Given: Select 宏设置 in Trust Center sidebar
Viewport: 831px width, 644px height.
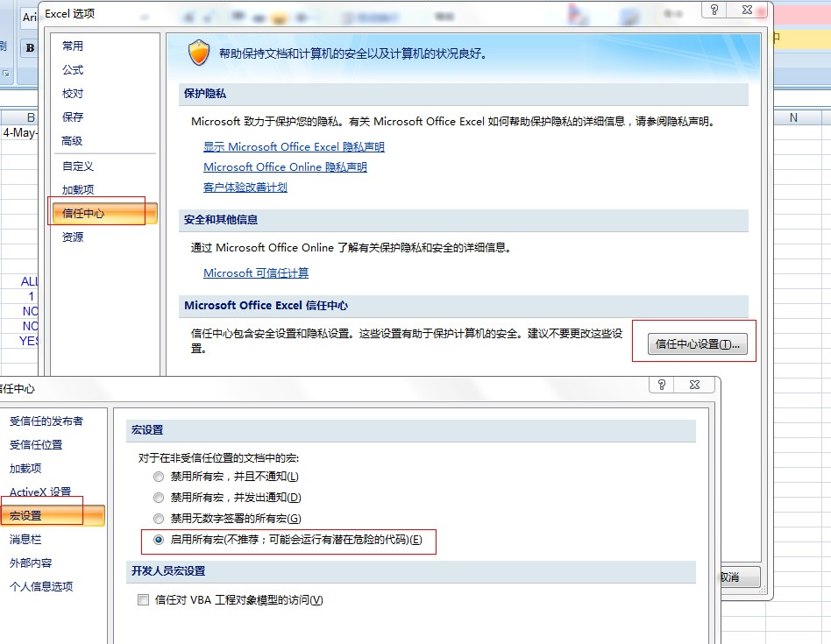Looking at the screenshot, I should [53, 516].
